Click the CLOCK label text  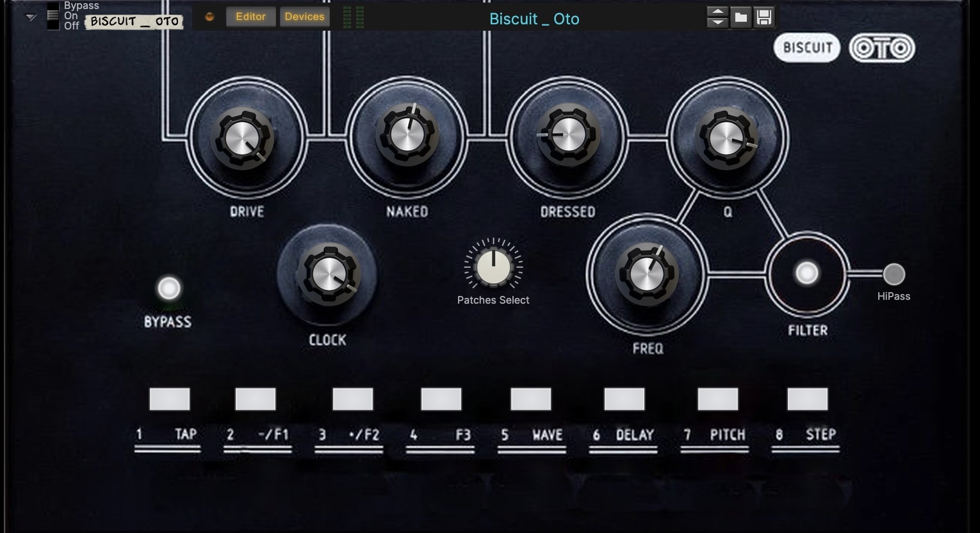(327, 340)
